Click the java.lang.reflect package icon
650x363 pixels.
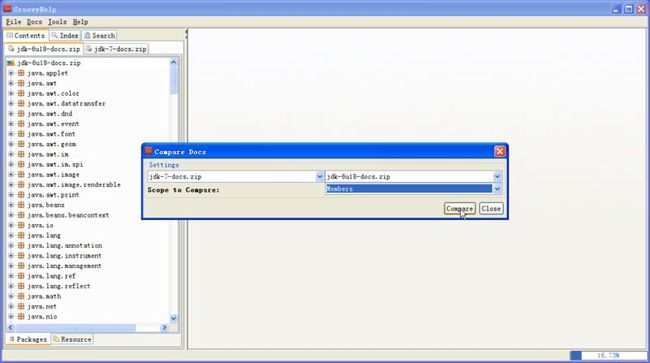coord(21,286)
